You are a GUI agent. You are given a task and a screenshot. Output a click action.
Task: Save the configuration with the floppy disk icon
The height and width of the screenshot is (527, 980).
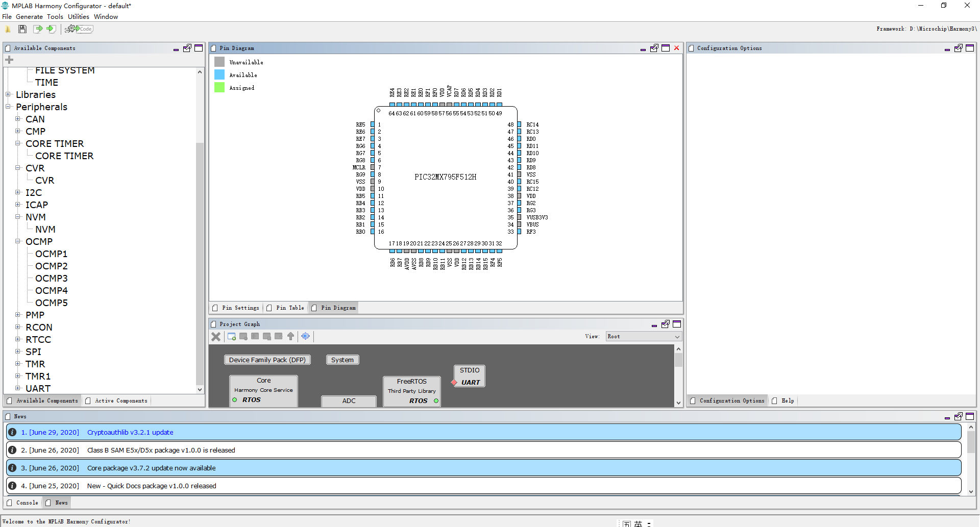22,29
